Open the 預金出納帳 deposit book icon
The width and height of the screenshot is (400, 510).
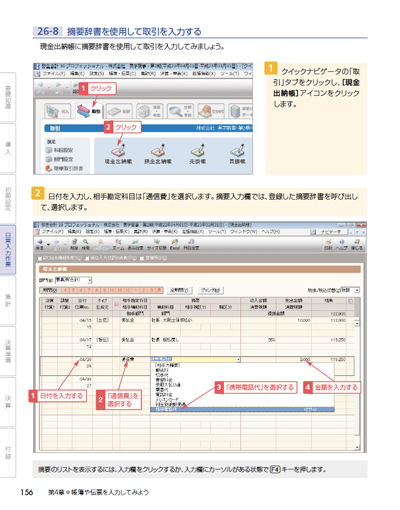158,154
